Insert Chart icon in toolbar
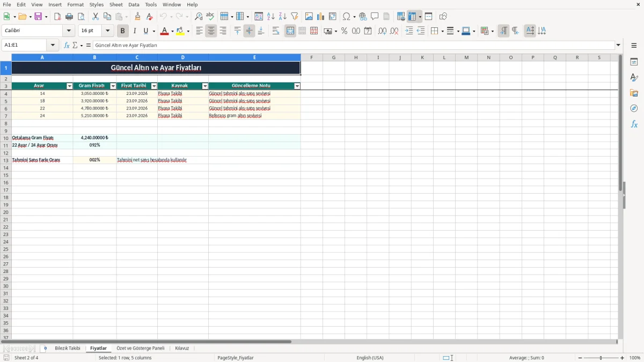644x362 pixels. point(321,17)
